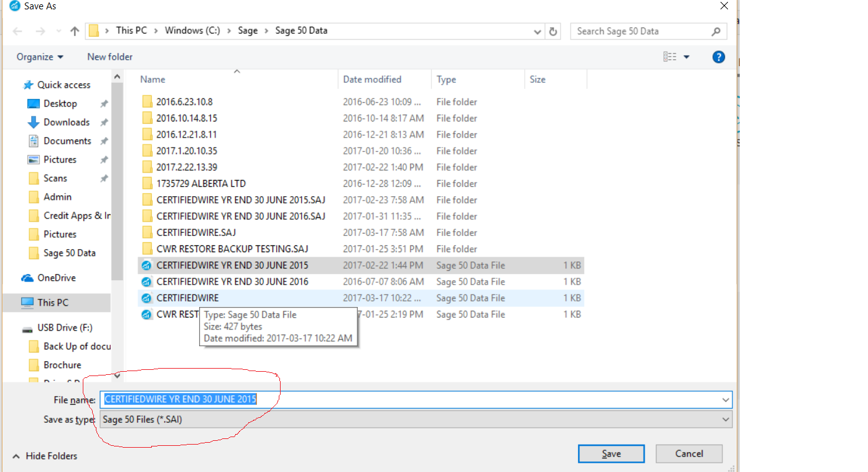868x472 pixels.
Task: Select Admin folder in sidebar
Action: point(57,197)
